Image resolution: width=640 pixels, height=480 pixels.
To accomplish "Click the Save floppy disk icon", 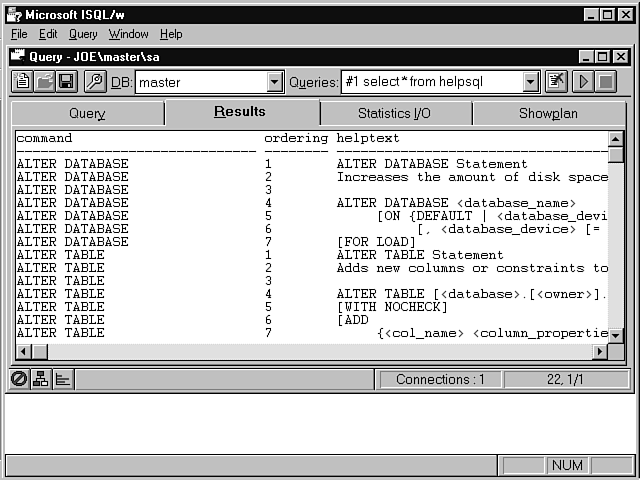I will point(67,82).
